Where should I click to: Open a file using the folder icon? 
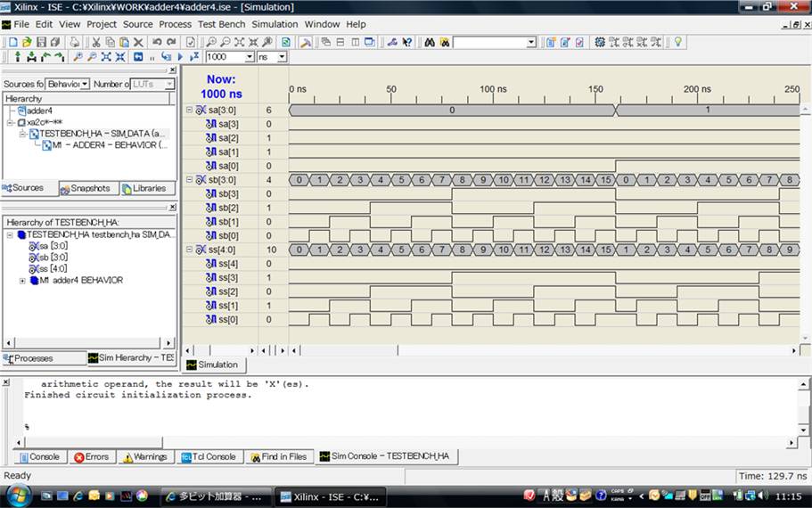27,43
